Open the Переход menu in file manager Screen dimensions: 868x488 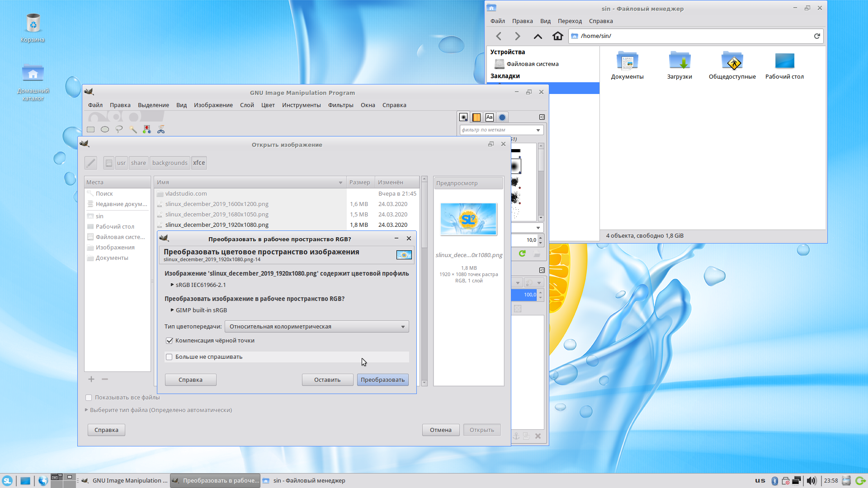point(569,21)
